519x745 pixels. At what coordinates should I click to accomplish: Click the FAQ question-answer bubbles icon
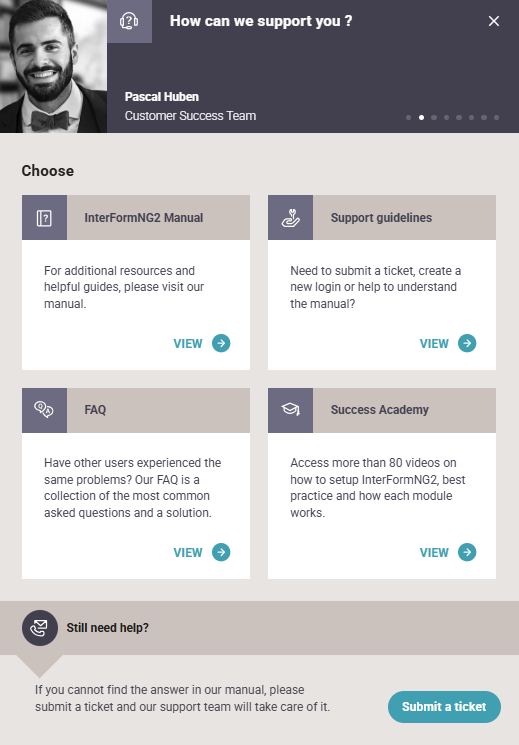pyautogui.click(x=44, y=410)
